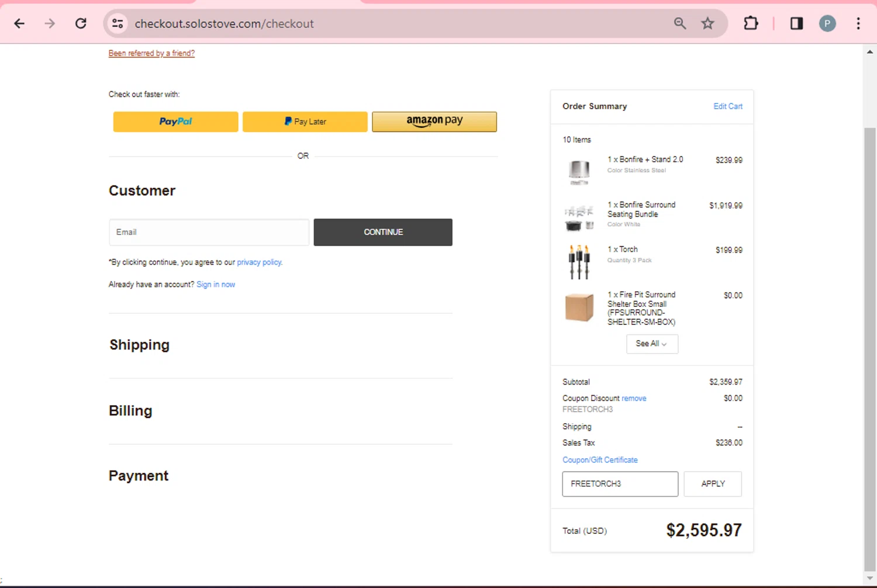The width and height of the screenshot is (877, 588).
Task: Click into the Email field
Action: (209, 232)
